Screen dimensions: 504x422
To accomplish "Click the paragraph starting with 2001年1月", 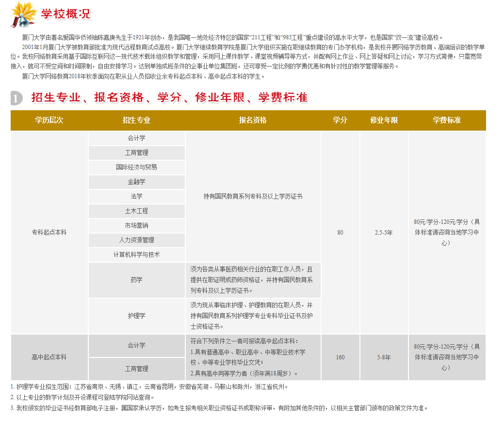I will 247,57.
